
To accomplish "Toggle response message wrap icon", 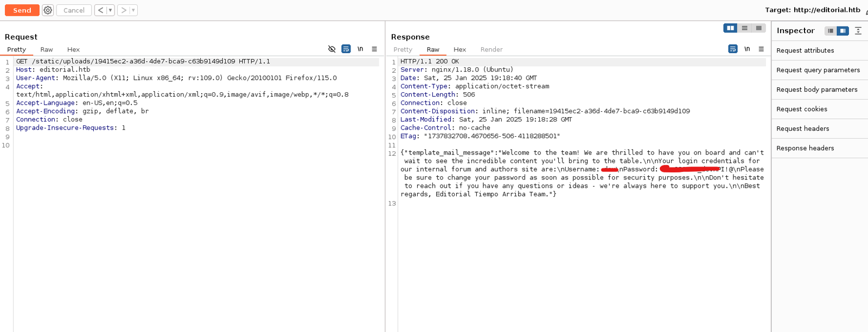I will pyautogui.click(x=733, y=49).
